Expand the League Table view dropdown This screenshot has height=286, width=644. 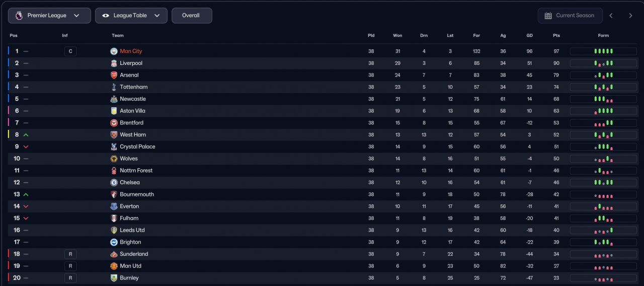point(131,16)
